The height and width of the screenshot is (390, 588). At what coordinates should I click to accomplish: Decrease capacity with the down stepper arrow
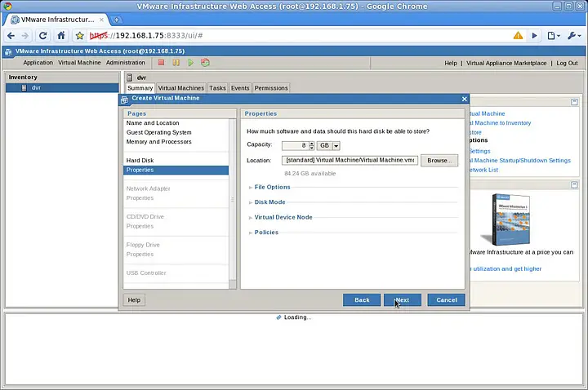(x=312, y=148)
